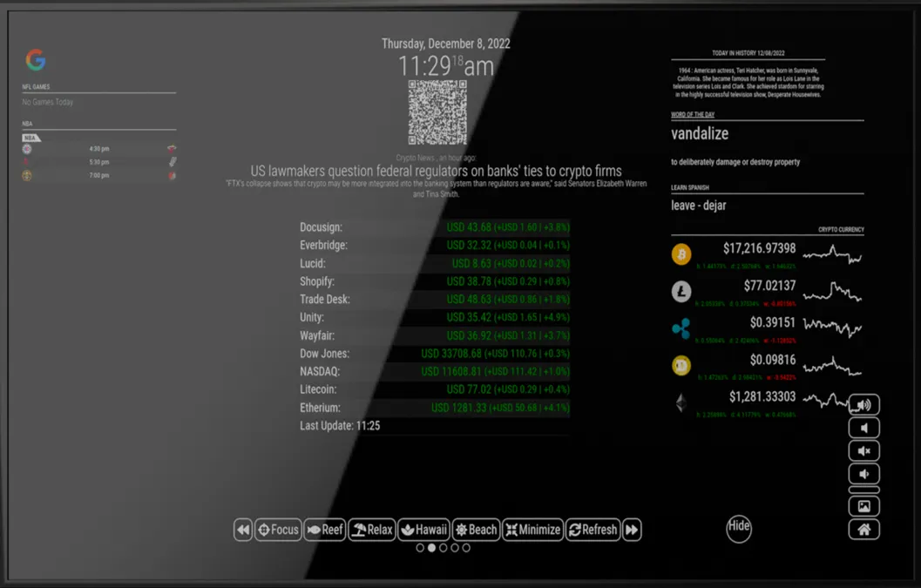Screen dimensions: 921x588
Task: Click the 'No Games Today' text
Action: [x=48, y=102]
